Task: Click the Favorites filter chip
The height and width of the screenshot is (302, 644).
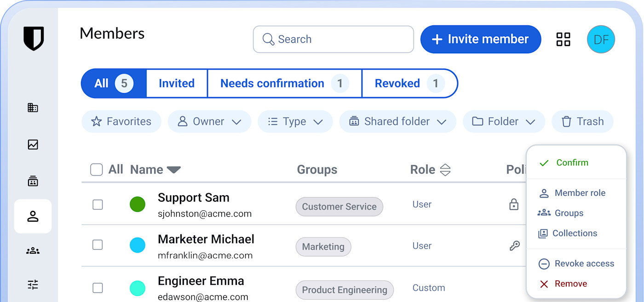Action: tap(121, 122)
